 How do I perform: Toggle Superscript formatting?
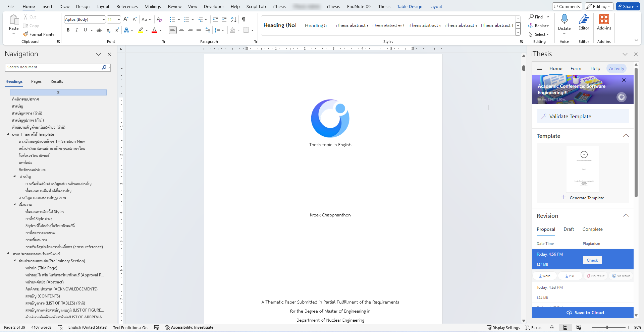coord(117,30)
